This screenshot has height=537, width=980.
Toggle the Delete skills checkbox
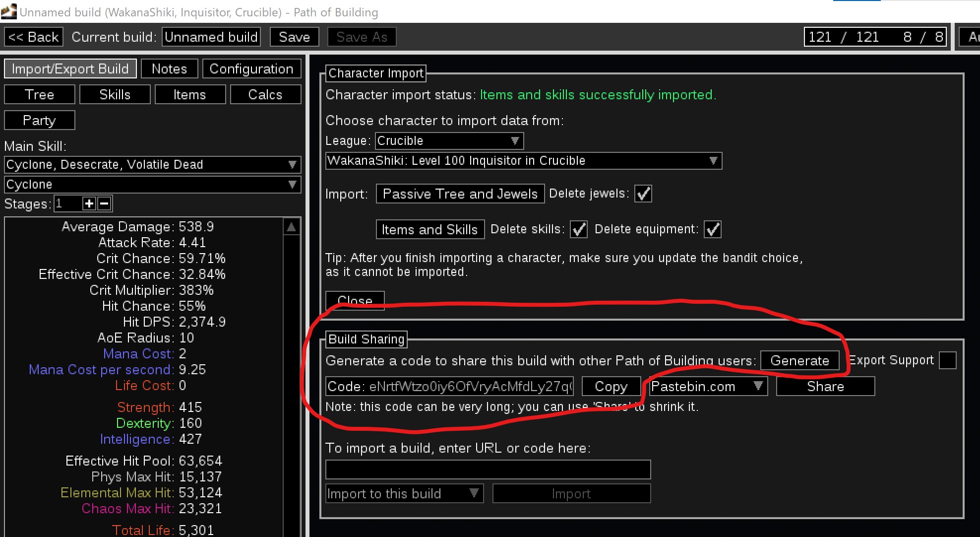pos(578,229)
